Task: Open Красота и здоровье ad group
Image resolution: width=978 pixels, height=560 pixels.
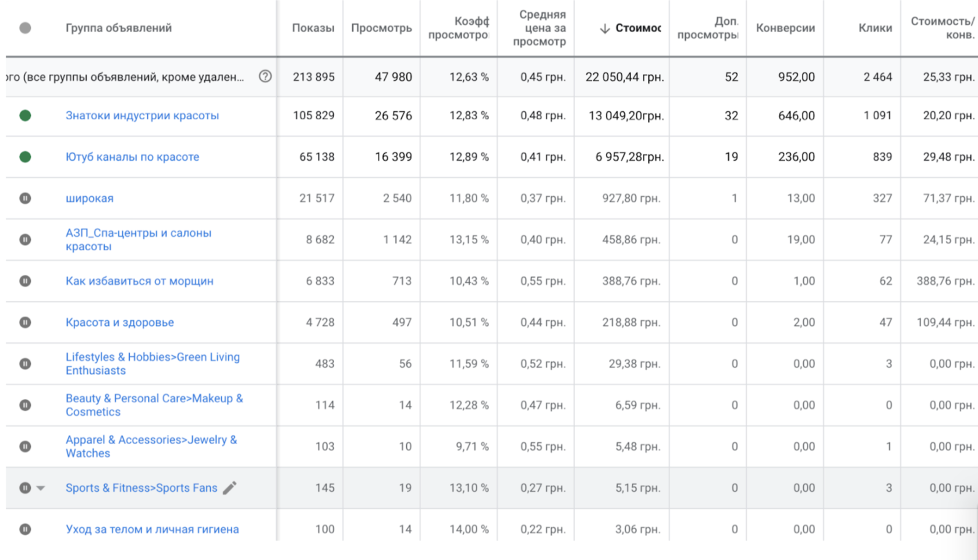Action: 119,322
